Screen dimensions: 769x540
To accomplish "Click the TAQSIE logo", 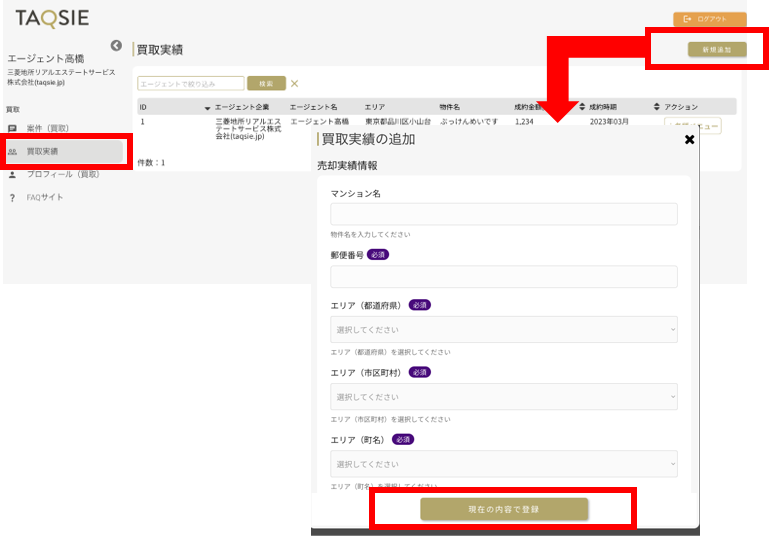I will click(52, 19).
